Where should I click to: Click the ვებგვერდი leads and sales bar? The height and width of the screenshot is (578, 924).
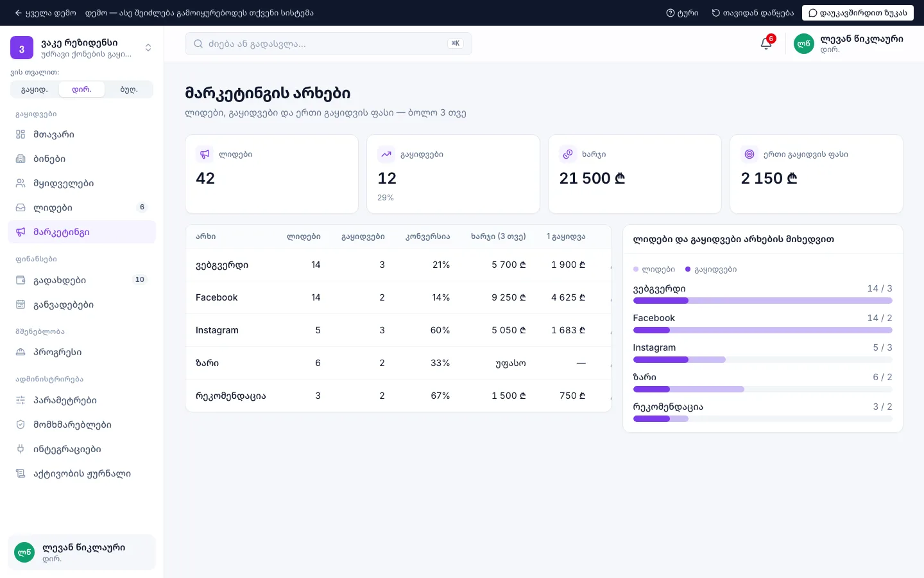762,301
